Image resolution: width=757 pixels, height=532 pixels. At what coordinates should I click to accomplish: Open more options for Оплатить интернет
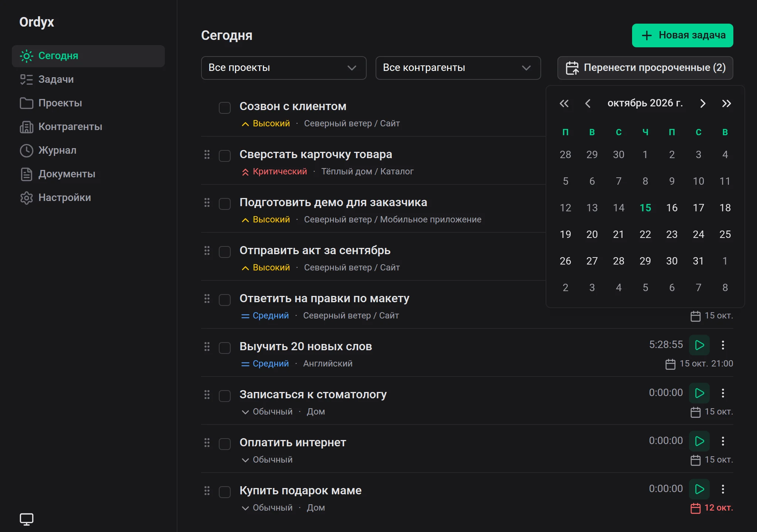pos(723,441)
